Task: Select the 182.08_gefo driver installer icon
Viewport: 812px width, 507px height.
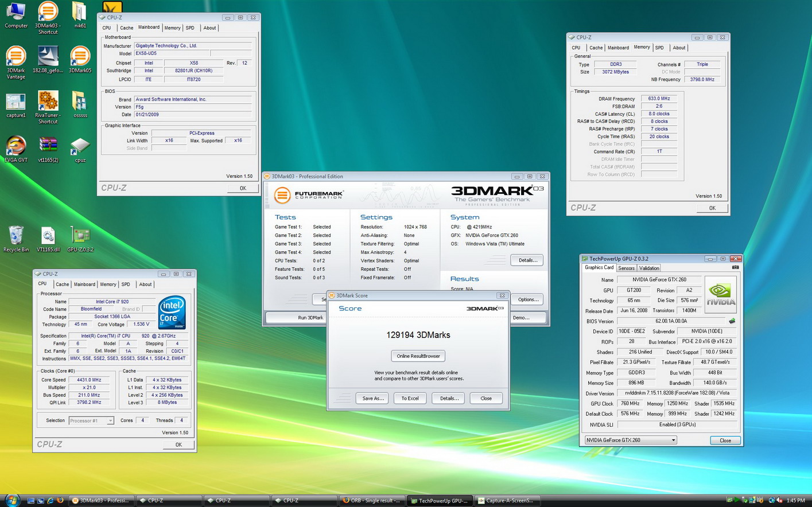Action: (48, 60)
